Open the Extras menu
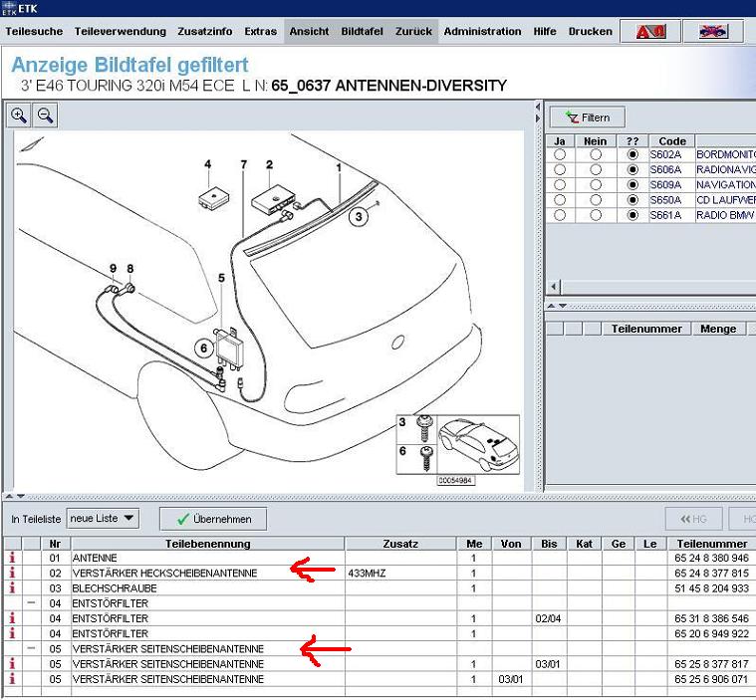This screenshot has height=700, width=756. (260, 31)
